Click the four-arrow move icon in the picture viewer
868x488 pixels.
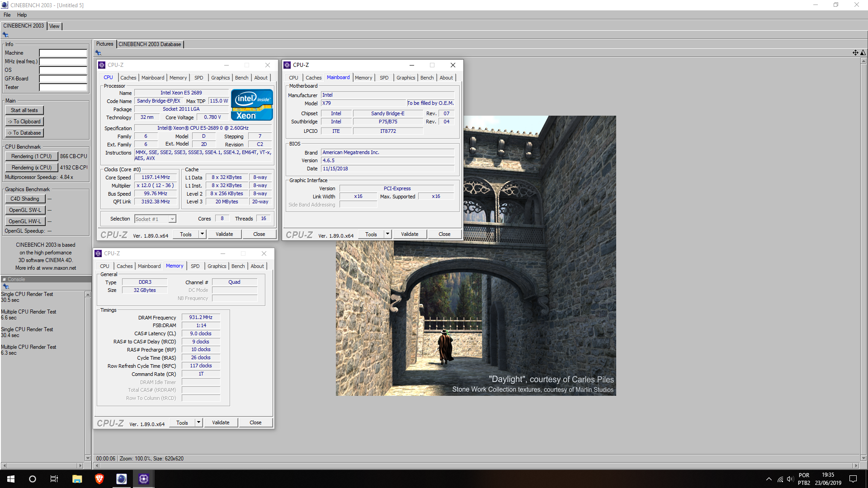coord(855,53)
